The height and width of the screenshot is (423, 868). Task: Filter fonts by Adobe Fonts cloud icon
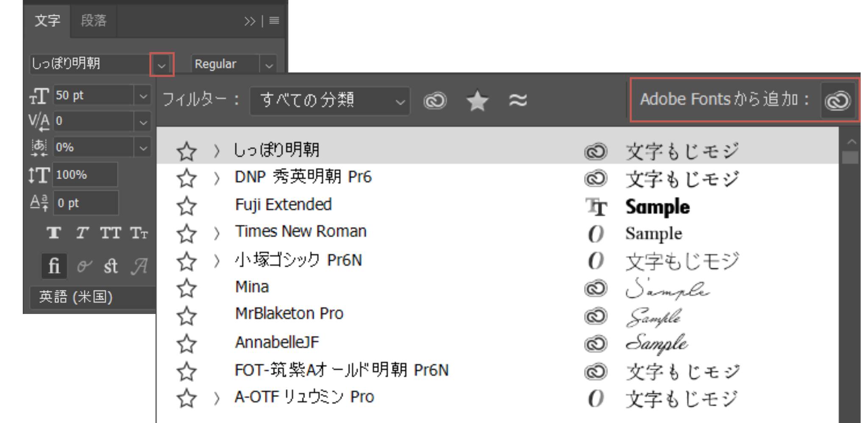435,101
